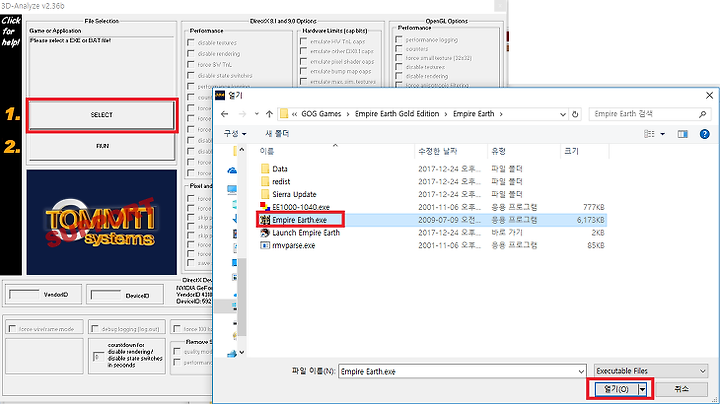
Task: Refresh the folder listing
Action: [575, 114]
